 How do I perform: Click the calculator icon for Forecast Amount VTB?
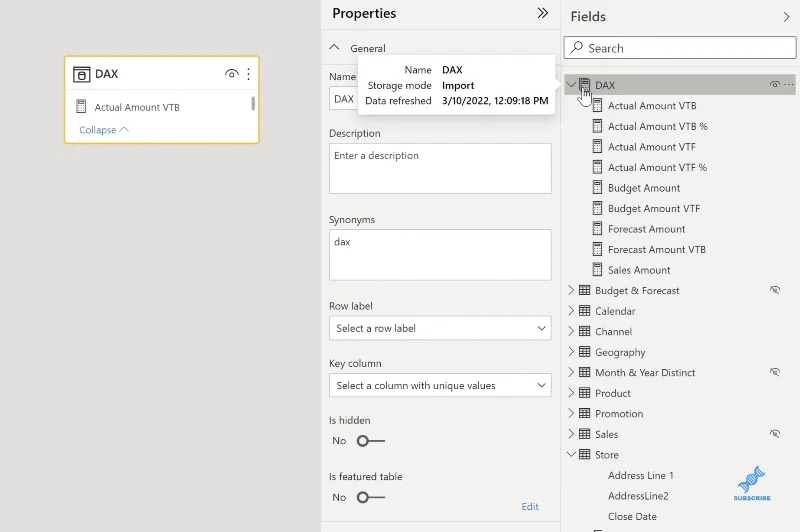pos(597,249)
